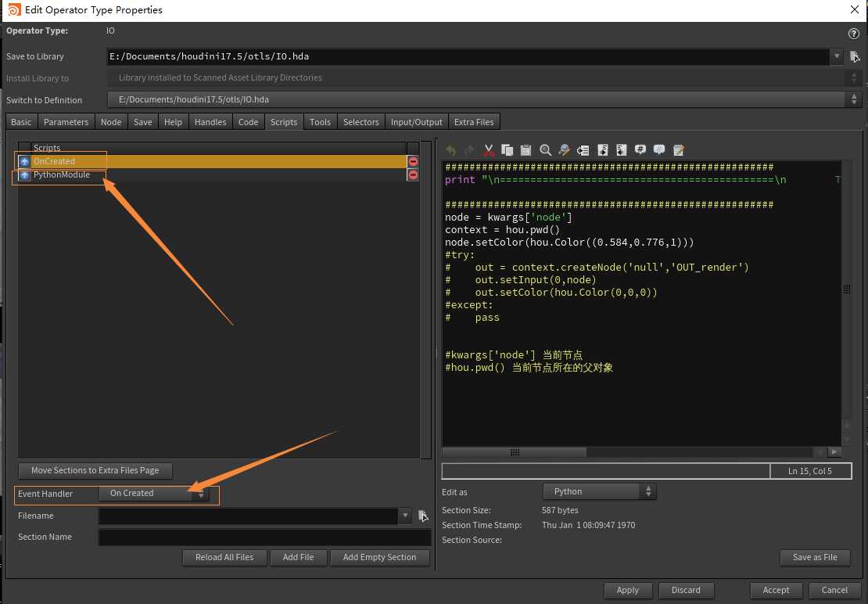Open the Save tab
868x604 pixels.
click(143, 122)
